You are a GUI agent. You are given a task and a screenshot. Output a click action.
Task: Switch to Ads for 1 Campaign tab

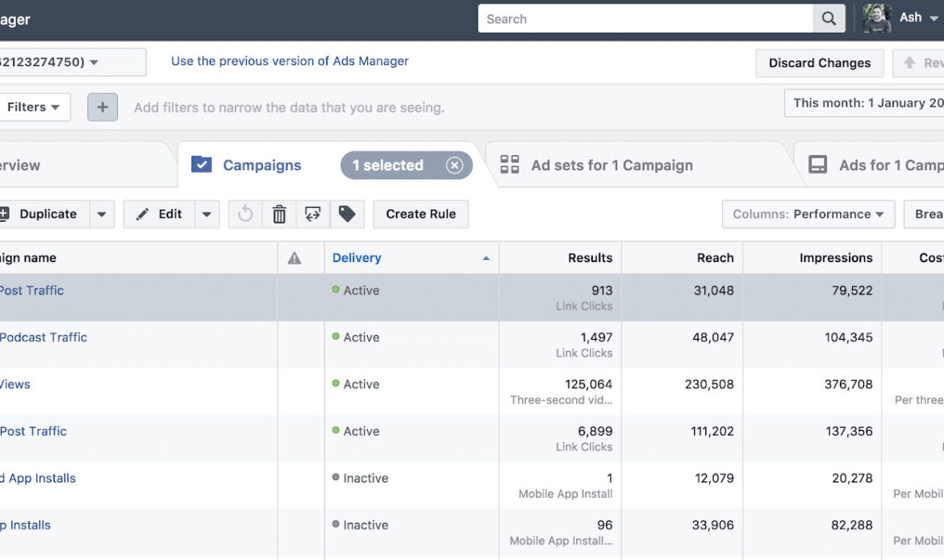pos(876,165)
